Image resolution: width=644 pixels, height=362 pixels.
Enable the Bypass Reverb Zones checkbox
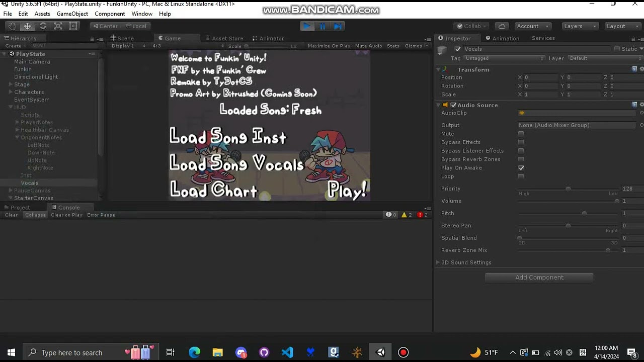pos(521,159)
